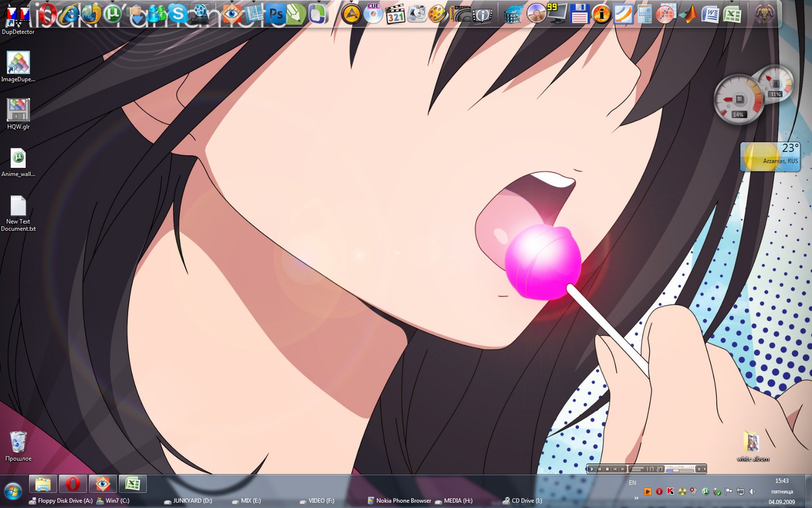
Task: Expand the mini player right arrow
Action: (x=705, y=469)
